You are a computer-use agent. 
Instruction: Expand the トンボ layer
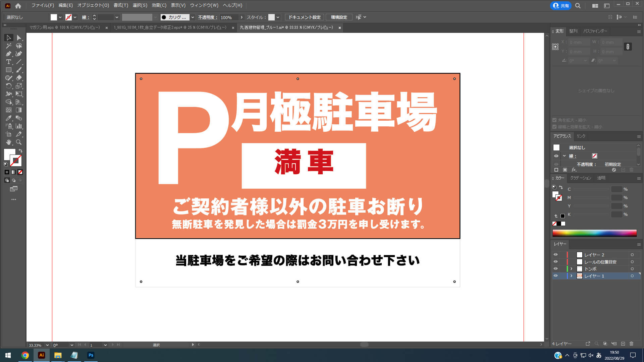click(x=572, y=269)
